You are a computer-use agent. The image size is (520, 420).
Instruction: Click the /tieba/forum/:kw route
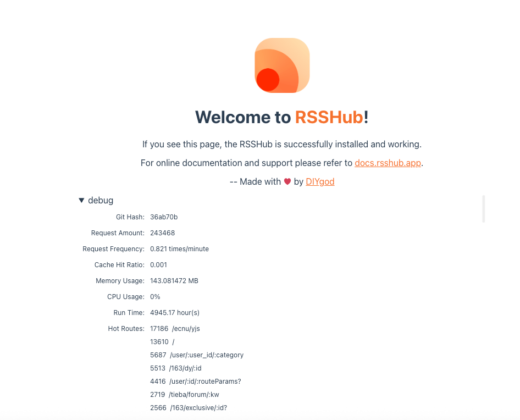click(x=193, y=395)
